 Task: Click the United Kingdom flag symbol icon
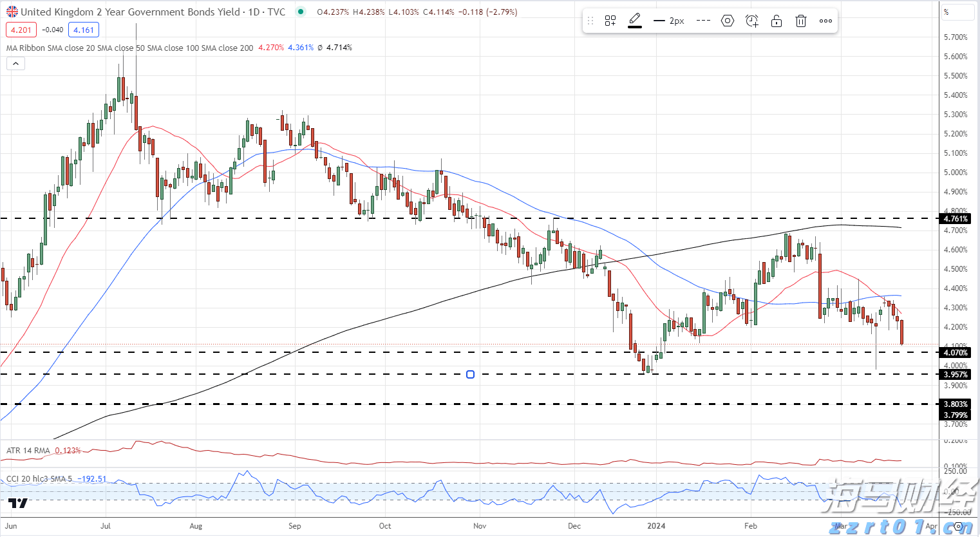tap(12, 12)
